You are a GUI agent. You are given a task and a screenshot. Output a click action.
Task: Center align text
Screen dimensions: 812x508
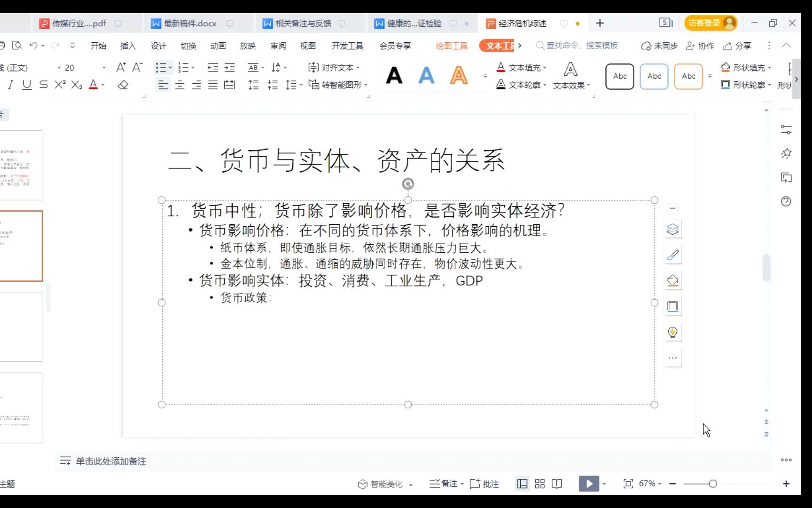[x=180, y=85]
